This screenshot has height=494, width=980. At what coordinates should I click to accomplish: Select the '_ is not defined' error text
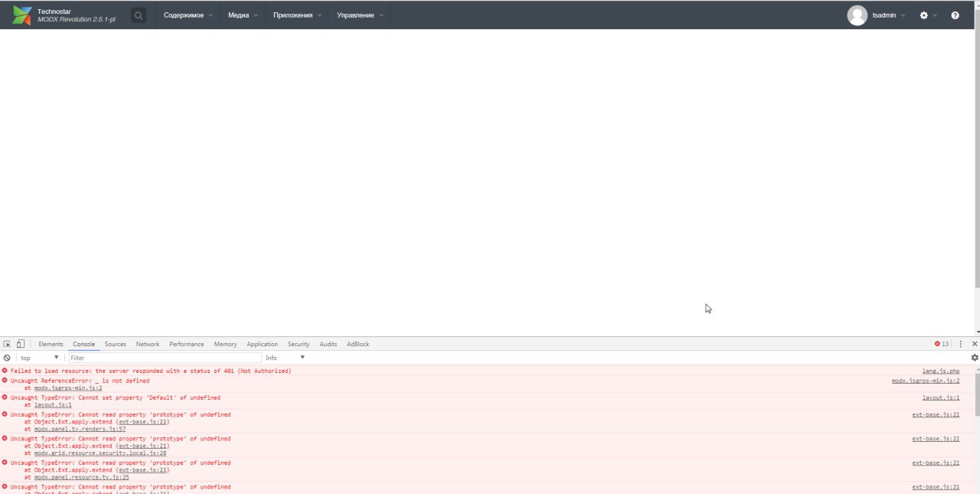pyautogui.click(x=80, y=381)
